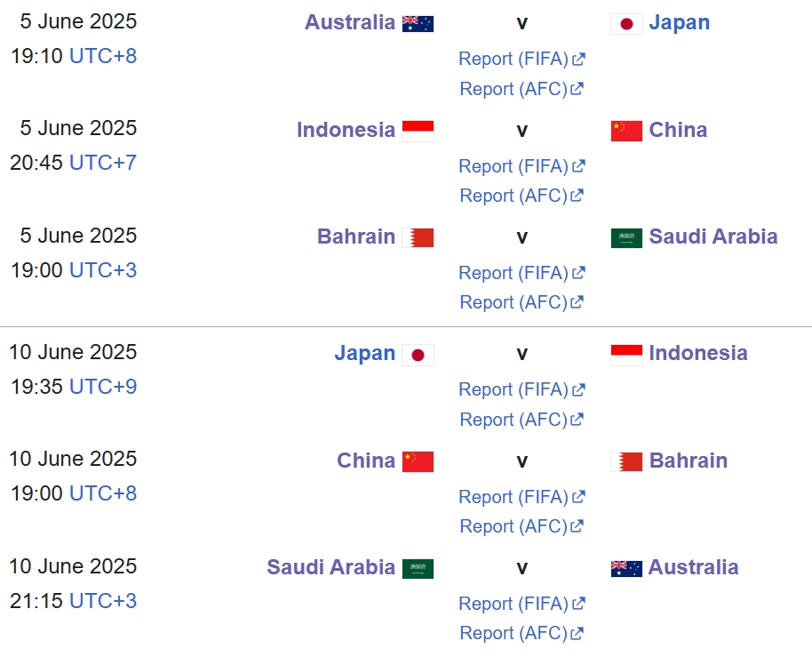This screenshot has height=665, width=812.
Task: Click Indonesia flag in 5 June match
Action: pyautogui.click(x=418, y=131)
